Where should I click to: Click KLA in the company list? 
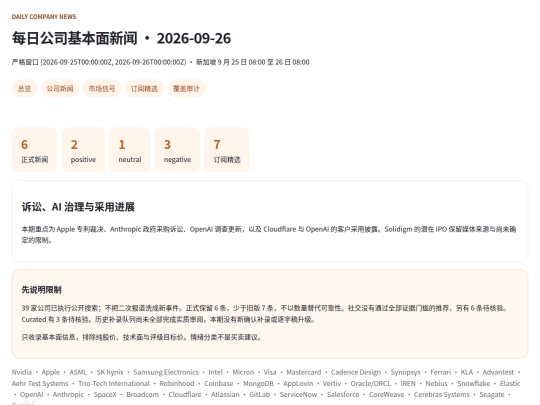pyautogui.click(x=467, y=372)
